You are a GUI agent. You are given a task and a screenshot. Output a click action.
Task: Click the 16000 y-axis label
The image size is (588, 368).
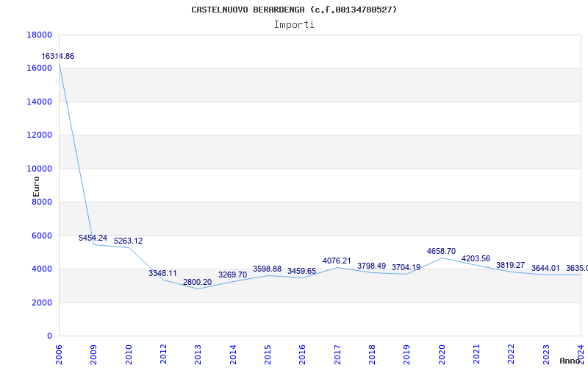coord(40,68)
